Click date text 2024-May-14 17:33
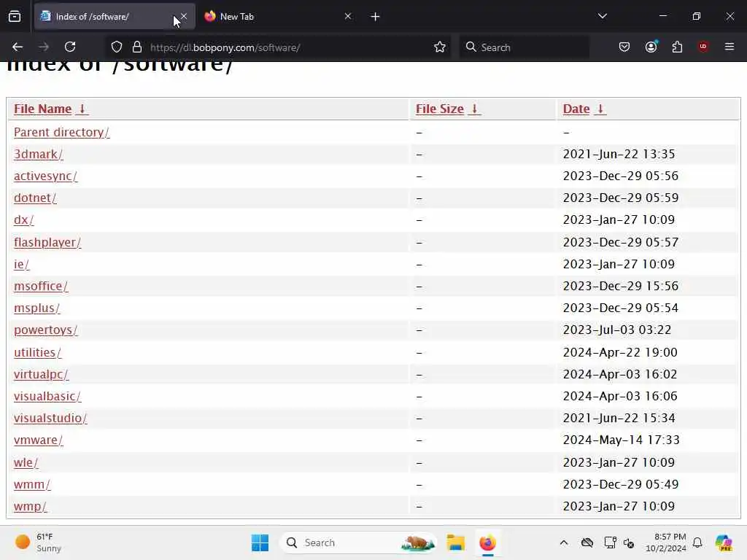The image size is (747, 560). [622, 440]
